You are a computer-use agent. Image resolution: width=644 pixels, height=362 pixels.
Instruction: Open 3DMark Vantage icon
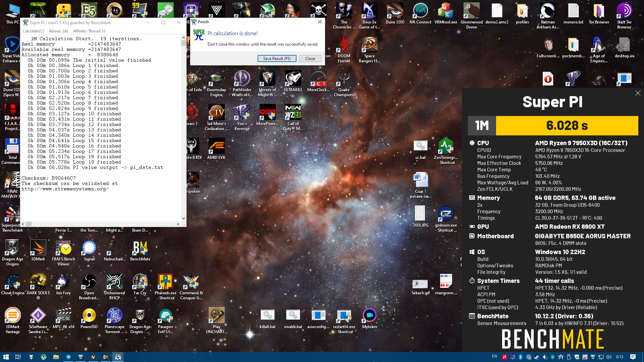(x=13, y=321)
